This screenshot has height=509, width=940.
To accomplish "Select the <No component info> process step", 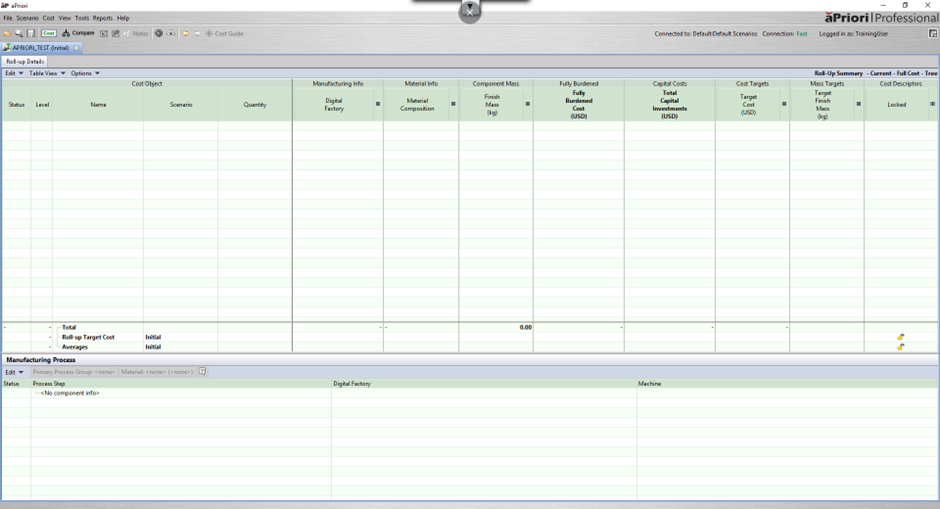I will (x=70, y=393).
